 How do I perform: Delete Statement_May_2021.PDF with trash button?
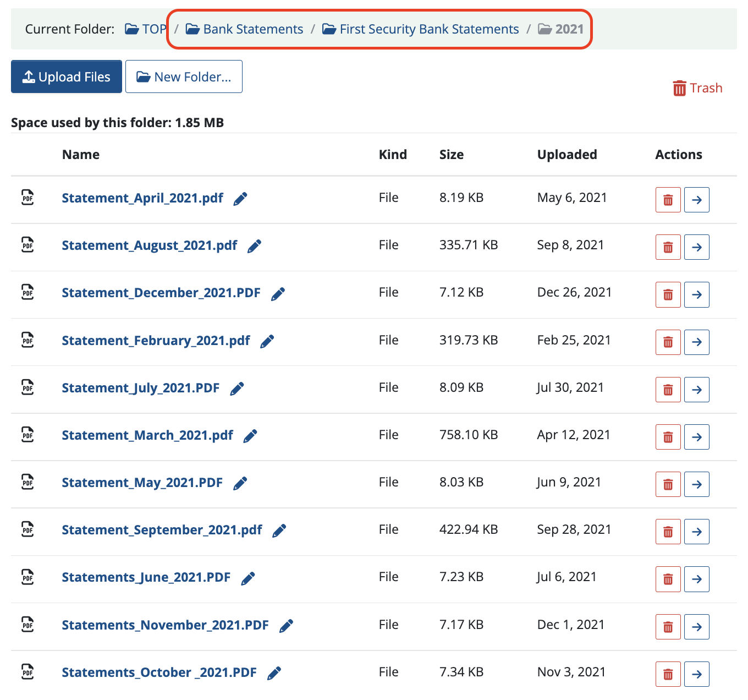(x=668, y=484)
